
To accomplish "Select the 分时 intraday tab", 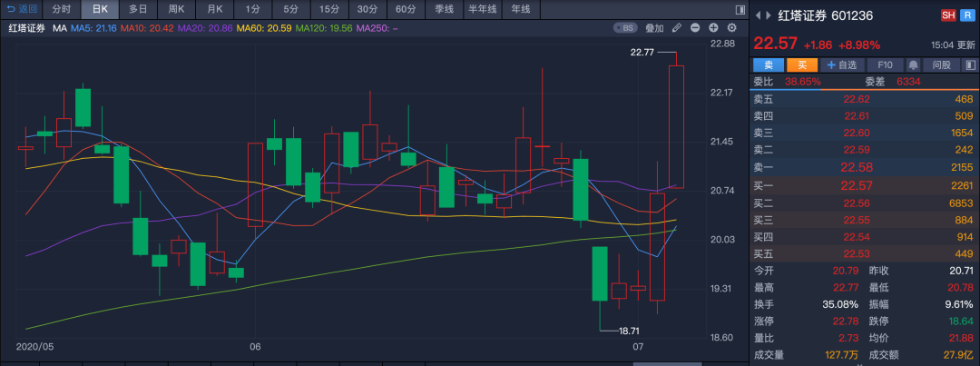I will [61, 9].
